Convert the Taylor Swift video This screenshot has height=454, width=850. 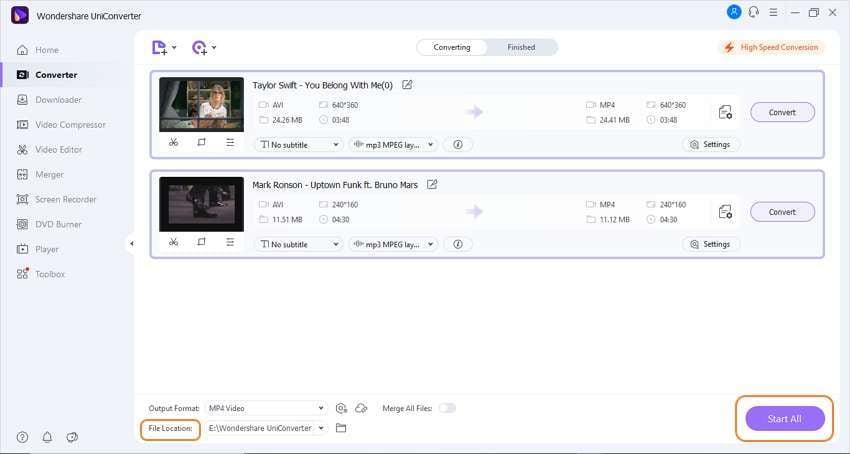782,112
